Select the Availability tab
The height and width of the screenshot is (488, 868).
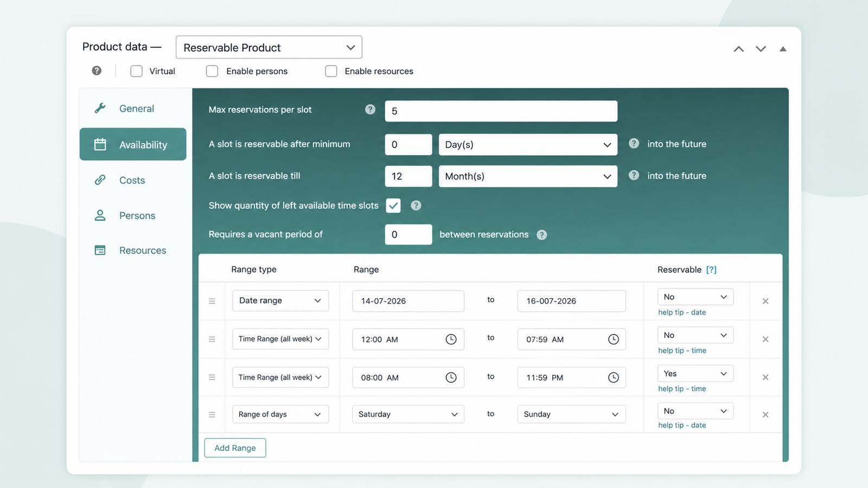pyautogui.click(x=133, y=144)
